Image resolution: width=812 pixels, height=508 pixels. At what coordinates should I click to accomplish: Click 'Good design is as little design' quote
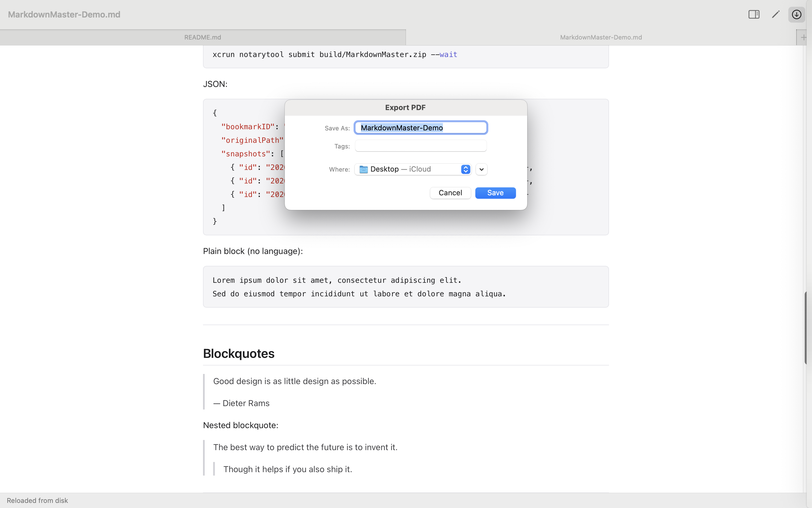click(x=295, y=381)
